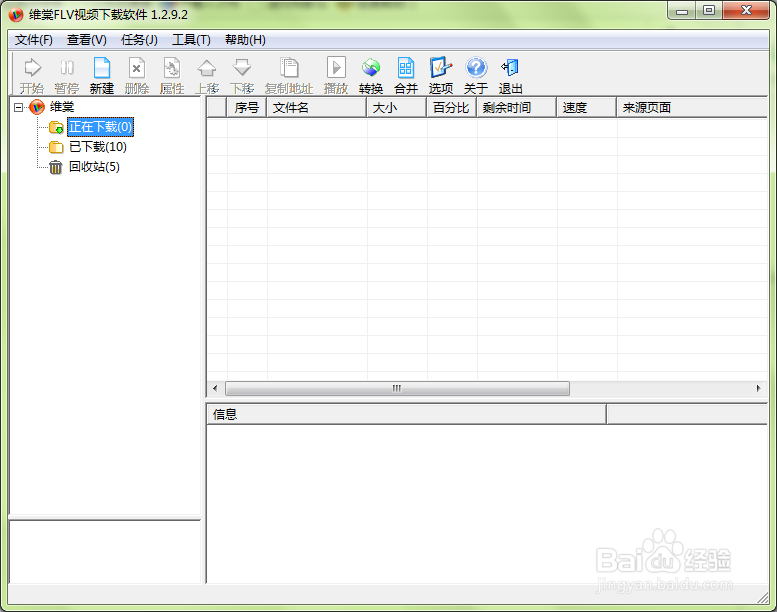Sort by the 剩余时间 column header

pyautogui.click(x=517, y=107)
